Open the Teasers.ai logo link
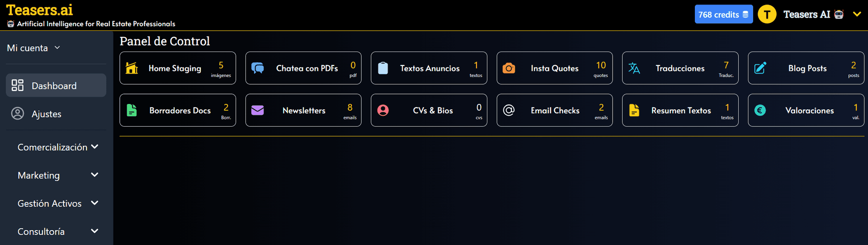Screen dimensions: 868x245 tap(40, 10)
